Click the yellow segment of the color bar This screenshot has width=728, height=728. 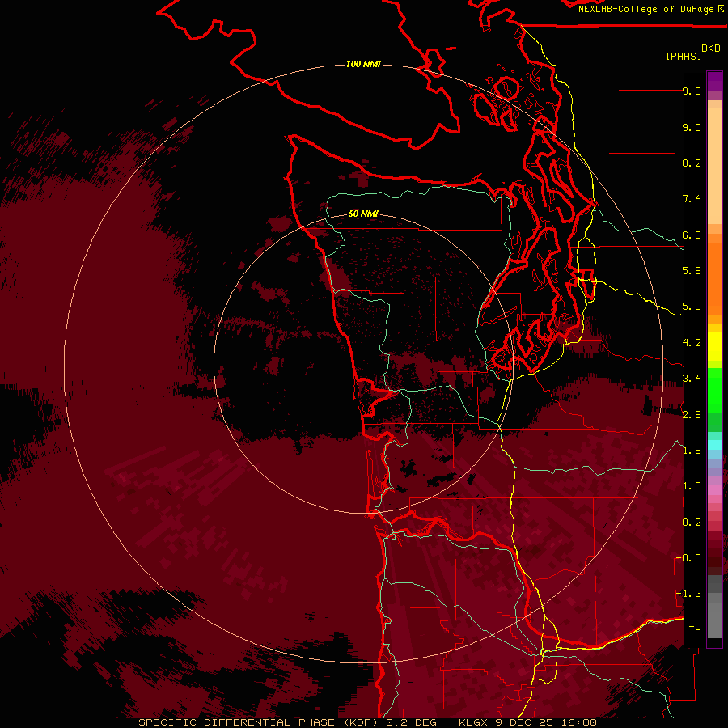coord(714,346)
